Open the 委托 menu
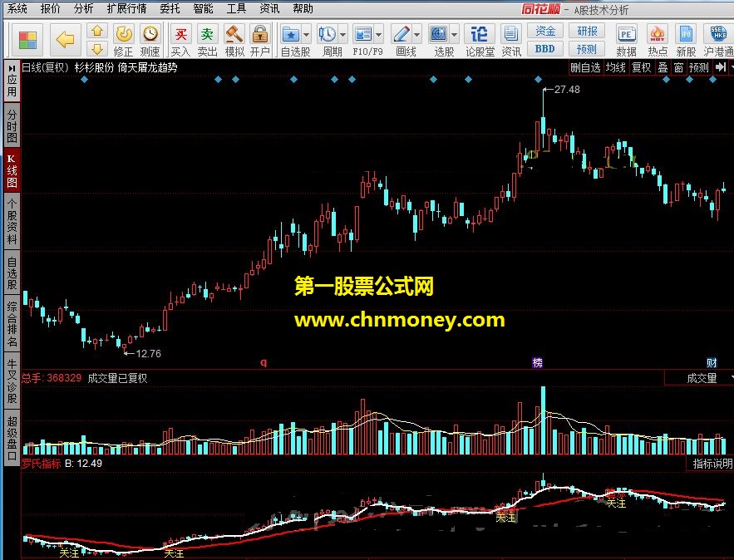The width and height of the screenshot is (734, 560). pyautogui.click(x=170, y=8)
